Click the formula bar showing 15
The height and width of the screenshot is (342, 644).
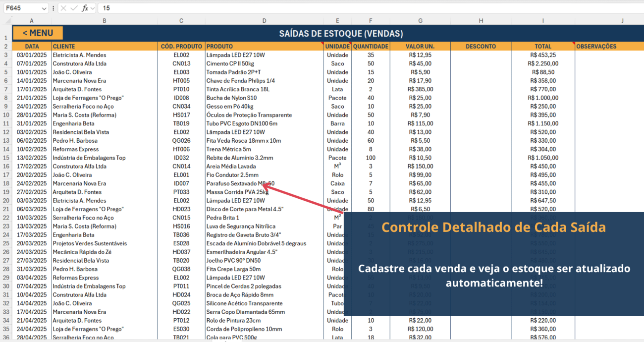[347, 8]
